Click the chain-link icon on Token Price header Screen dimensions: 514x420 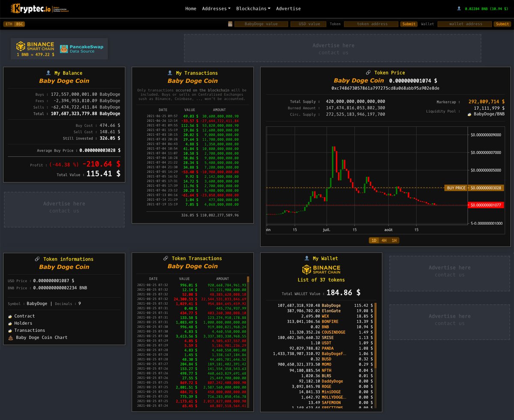(369, 72)
